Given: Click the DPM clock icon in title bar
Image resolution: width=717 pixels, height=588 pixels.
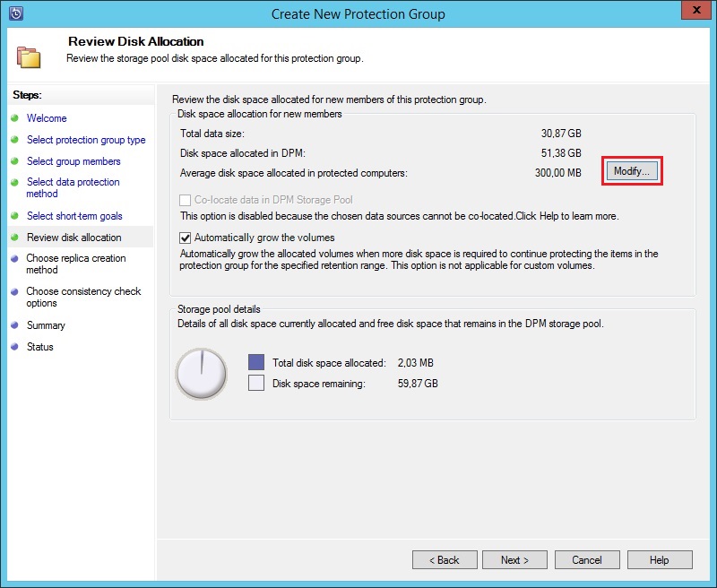Looking at the screenshot, I should click(14, 13).
